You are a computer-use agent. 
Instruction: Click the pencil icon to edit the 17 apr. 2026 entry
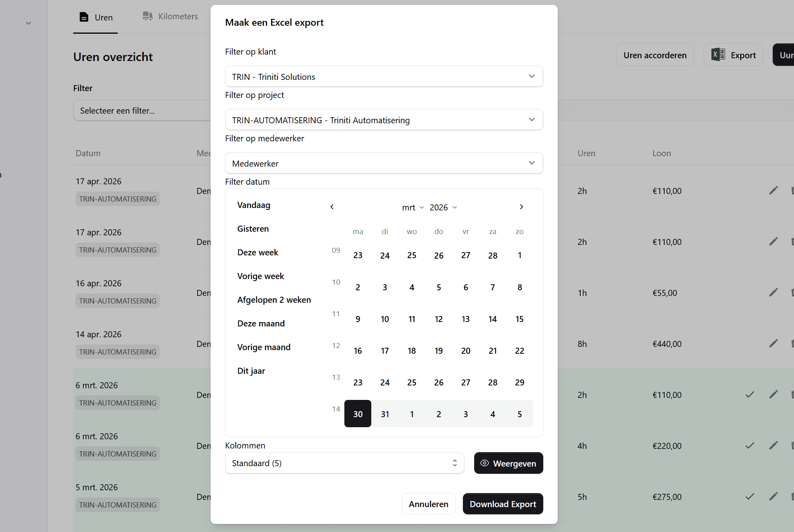click(774, 190)
